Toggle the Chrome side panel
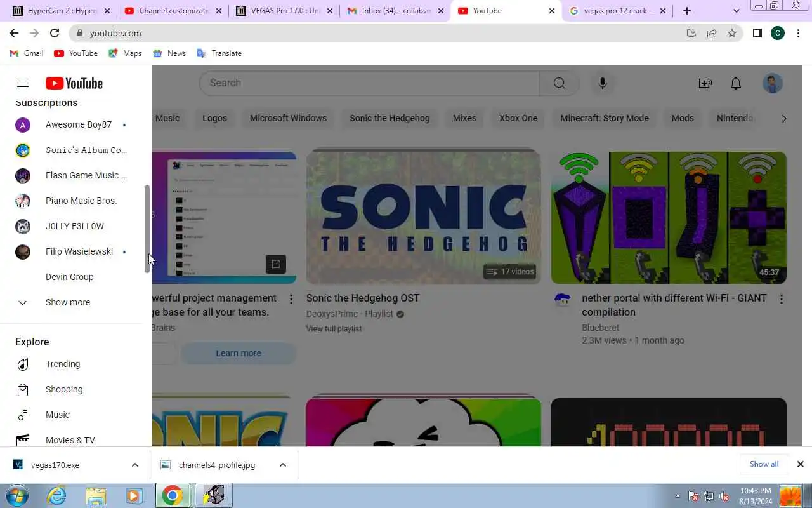812x508 pixels. point(757,33)
